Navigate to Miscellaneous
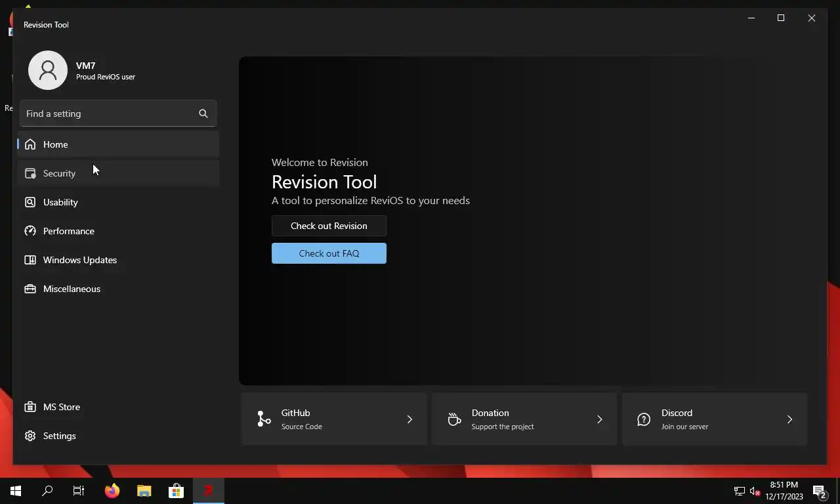Image resolution: width=840 pixels, height=504 pixels. pos(118,289)
